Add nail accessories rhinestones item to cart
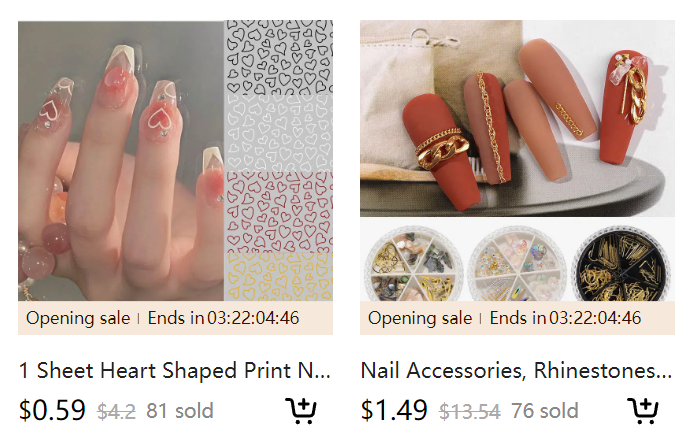The height and width of the screenshot is (434, 697). pos(643,410)
